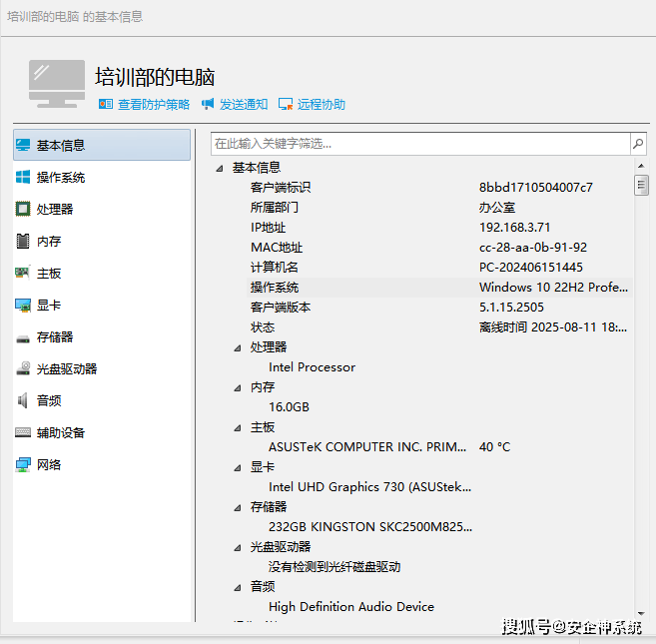Select the 所属部门 row

tap(439, 207)
